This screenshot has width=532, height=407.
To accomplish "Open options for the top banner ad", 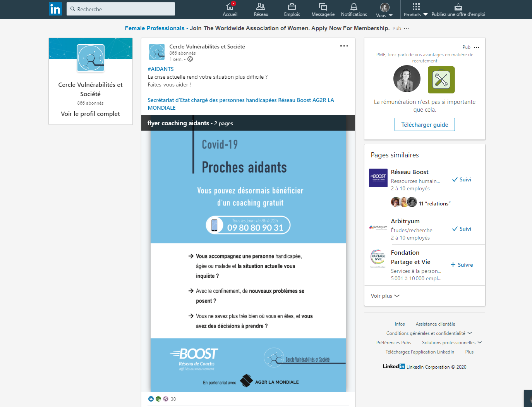I will (x=406, y=28).
